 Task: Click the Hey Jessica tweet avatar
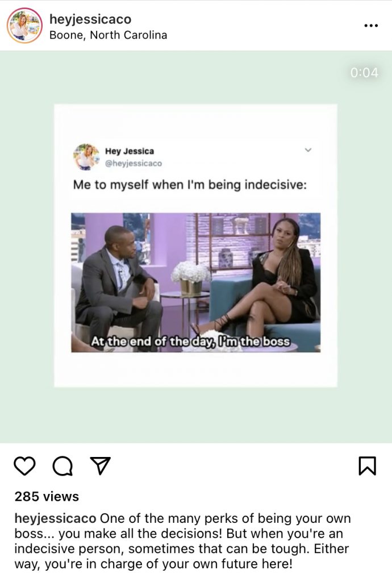click(86, 157)
